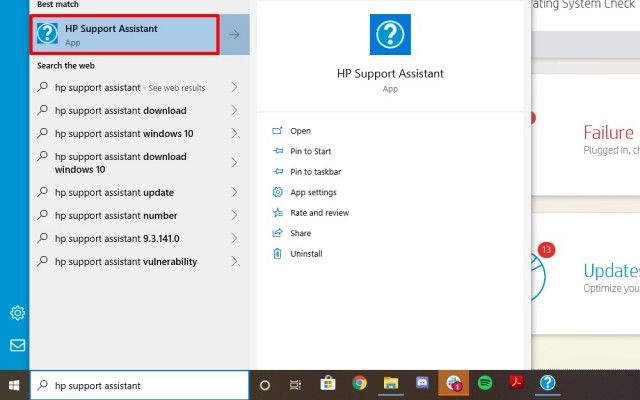Click the 13 updates badge icon

[x=547, y=249]
